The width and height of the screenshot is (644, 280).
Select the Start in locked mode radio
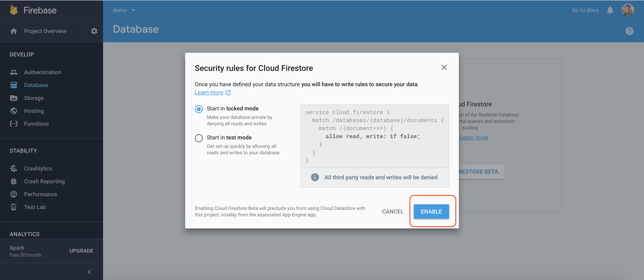coord(199,109)
